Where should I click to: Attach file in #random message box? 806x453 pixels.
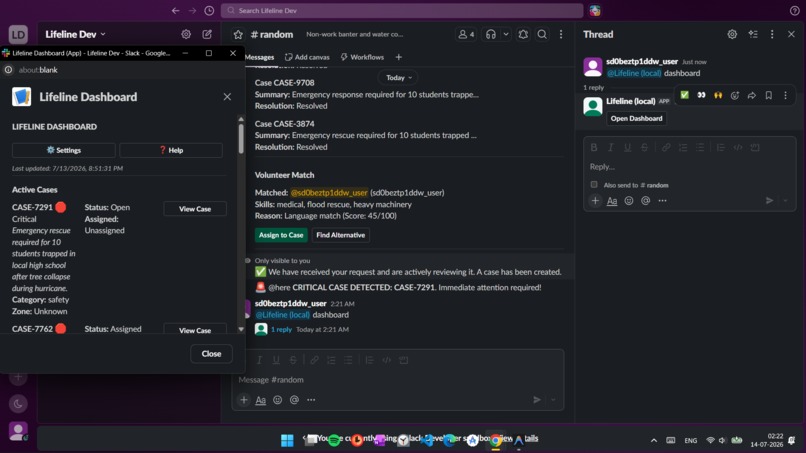tap(244, 400)
